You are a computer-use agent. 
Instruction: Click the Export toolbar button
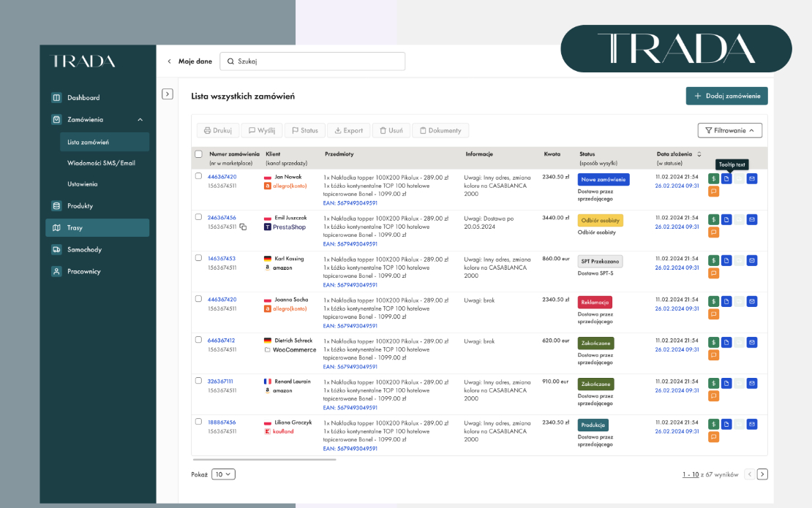click(348, 130)
